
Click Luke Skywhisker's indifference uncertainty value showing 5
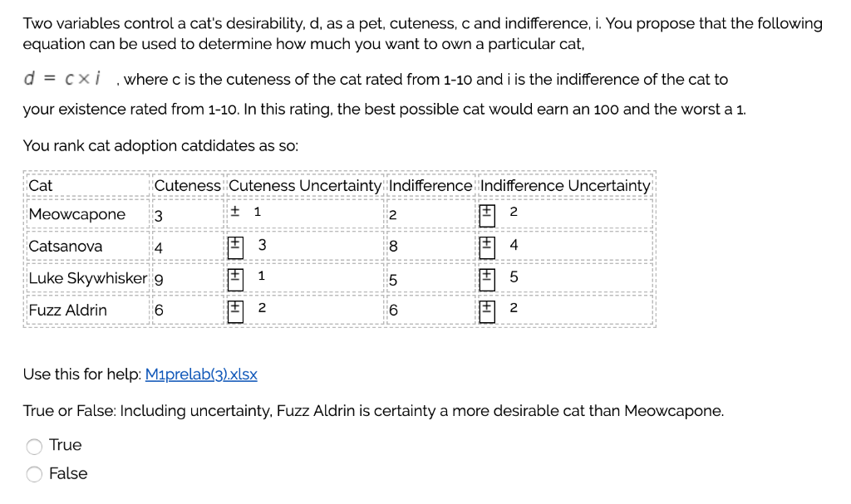[514, 276]
